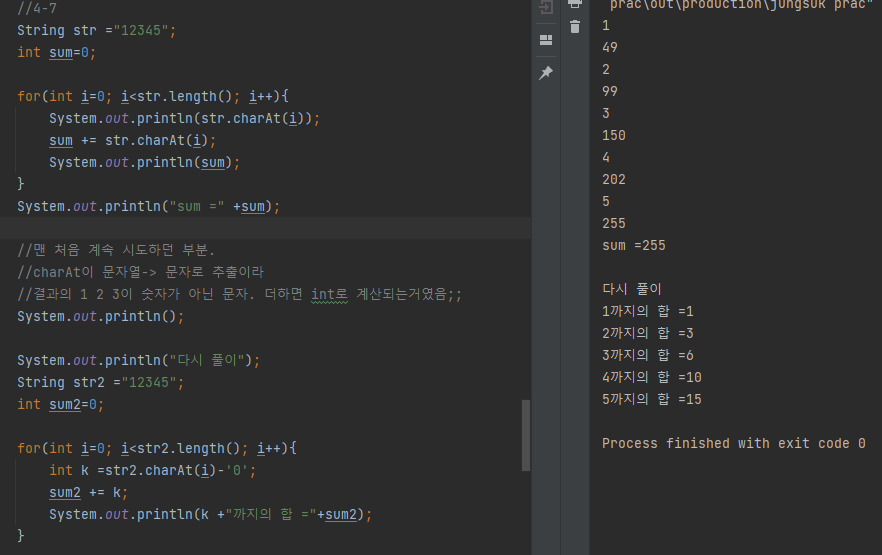Click the code line declaring String str
The height and width of the screenshot is (555, 882).
tap(96, 30)
